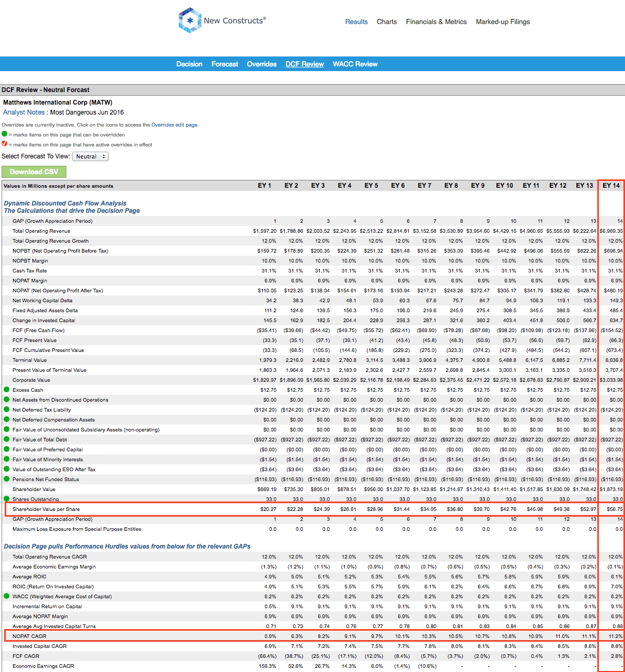Image resolution: width=625 pixels, height=672 pixels.
Task: Click the New Constructs logo
Action: tap(222, 21)
